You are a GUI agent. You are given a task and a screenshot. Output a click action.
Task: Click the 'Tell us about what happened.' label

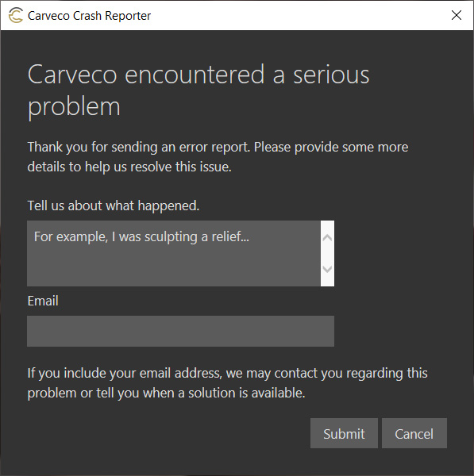[114, 205]
